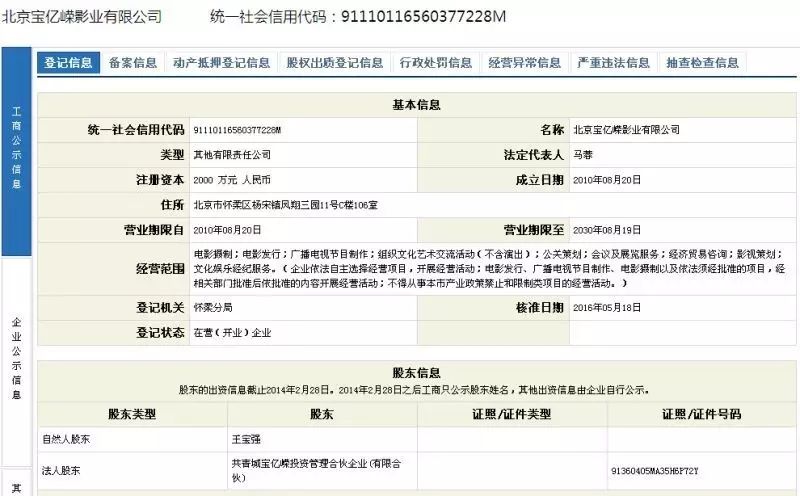Click shareholder 共青城宝亿嵘投资管理合伙企业
800x496 pixels.
[316, 470]
